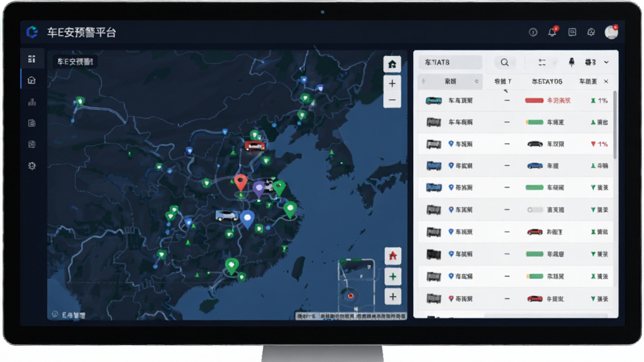This screenshot has width=644, height=362.
Task: Expand the dropdown chevron in the vehicle panel toolbar
Action: [x=606, y=62]
